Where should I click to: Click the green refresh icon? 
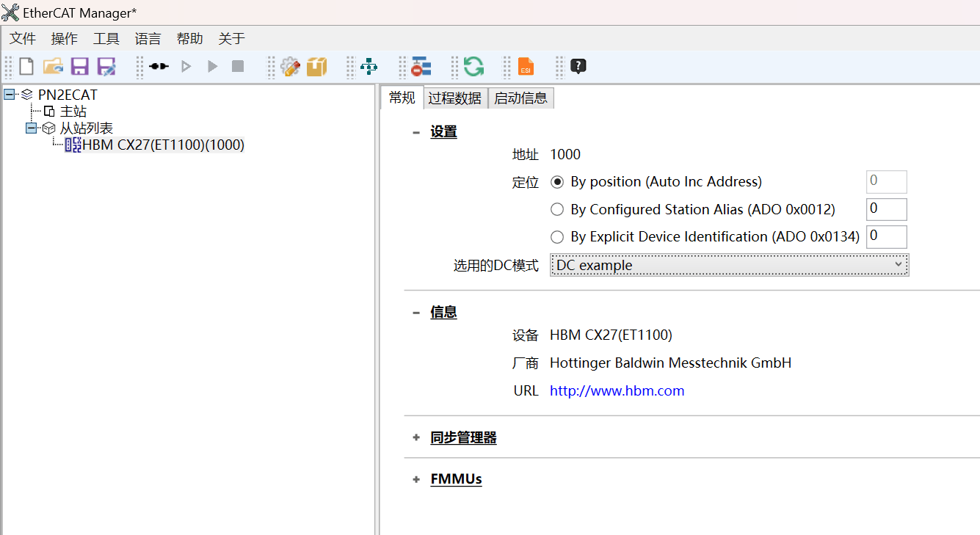point(473,67)
